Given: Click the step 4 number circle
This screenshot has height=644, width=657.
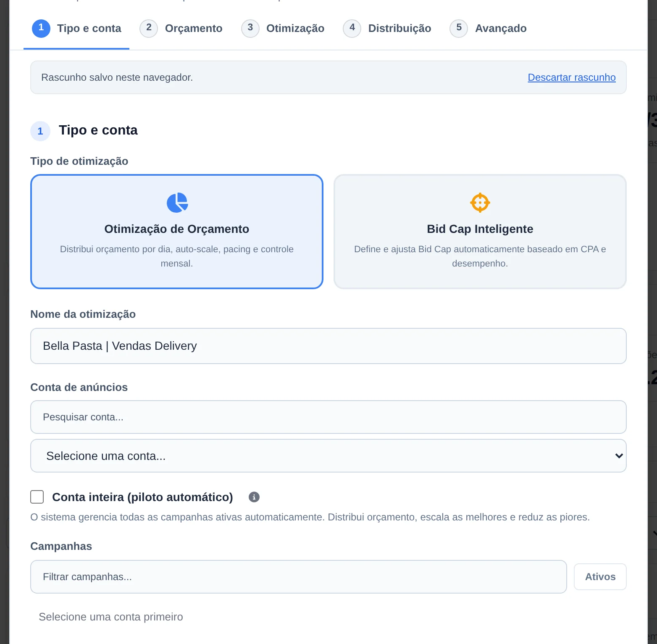Looking at the screenshot, I should click(352, 28).
